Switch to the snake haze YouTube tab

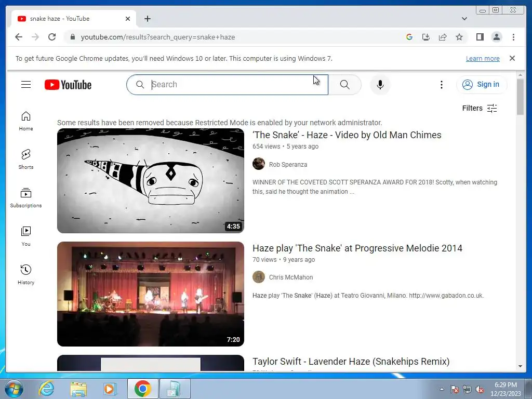tap(74, 19)
